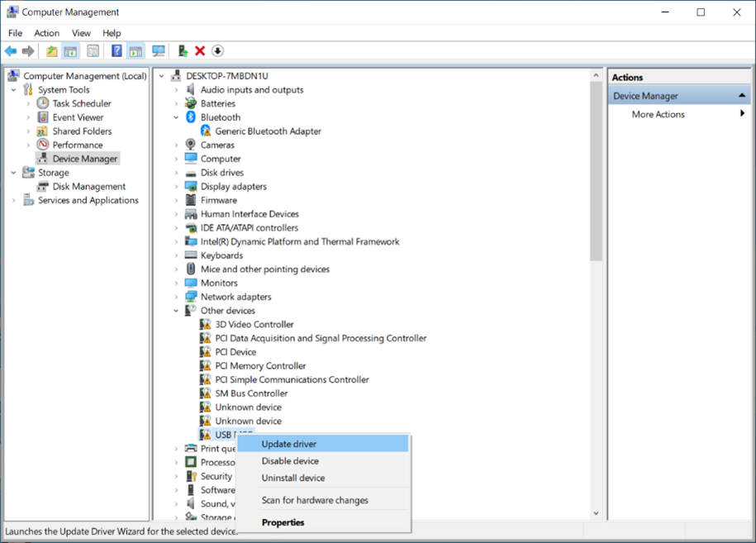Collapse the Bluetooth category
This screenshot has height=543, width=756.
point(176,117)
